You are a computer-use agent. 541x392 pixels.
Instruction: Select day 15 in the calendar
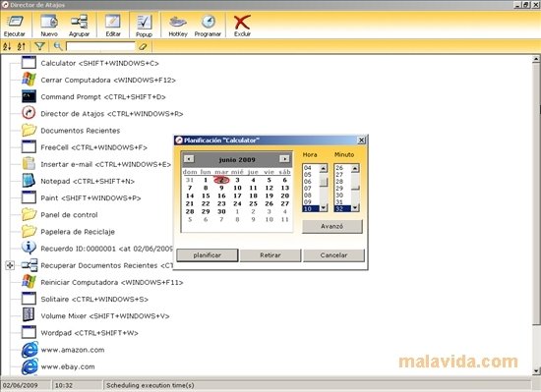(206, 196)
